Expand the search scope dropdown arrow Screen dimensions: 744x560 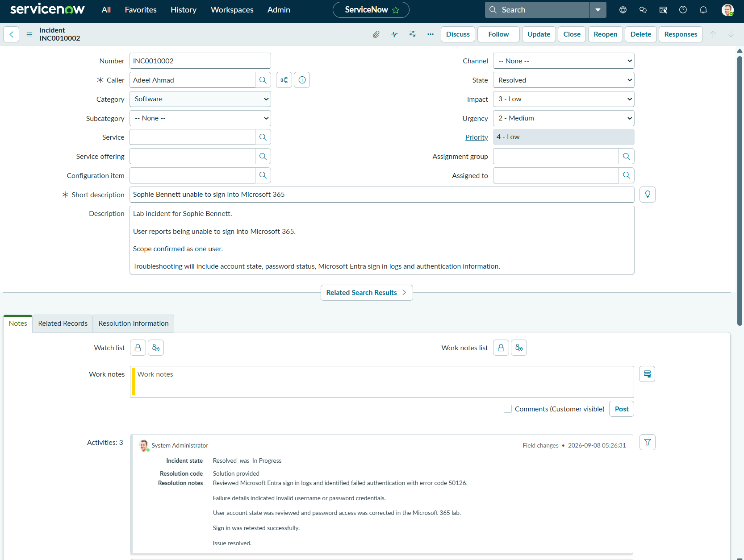click(x=598, y=10)
